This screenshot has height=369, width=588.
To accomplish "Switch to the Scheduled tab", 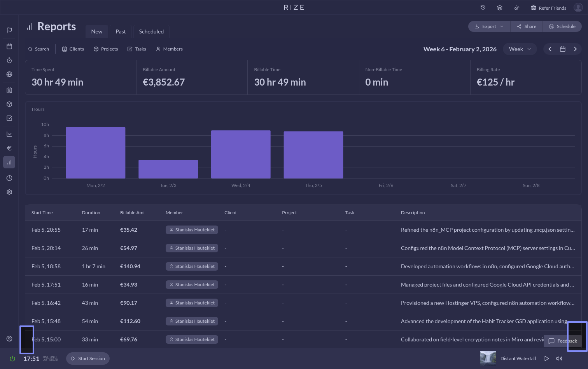I will pyautogui.click(x=151, y=31).
